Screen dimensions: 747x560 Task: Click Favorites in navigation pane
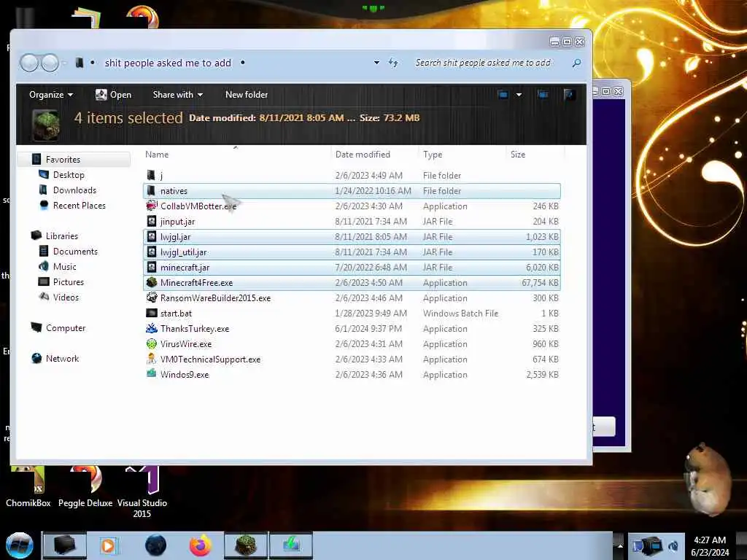tap(63, 160)
